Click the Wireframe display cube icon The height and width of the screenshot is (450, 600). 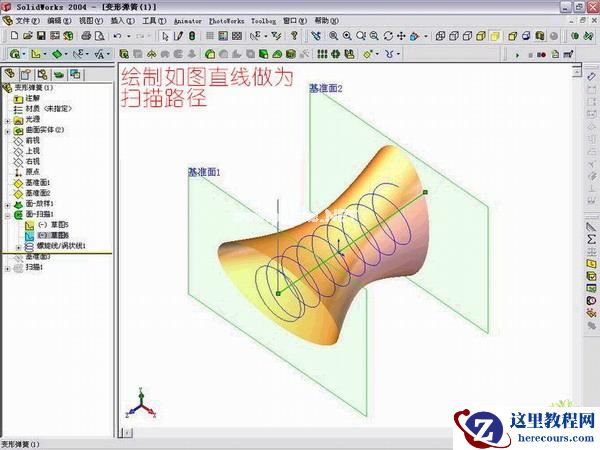[440, 36]
